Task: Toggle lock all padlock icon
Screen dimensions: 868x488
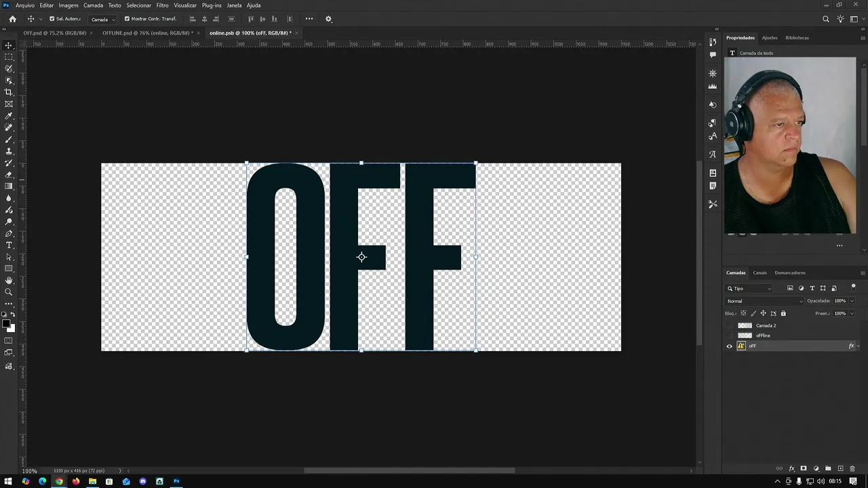Action: pos(783,313)
